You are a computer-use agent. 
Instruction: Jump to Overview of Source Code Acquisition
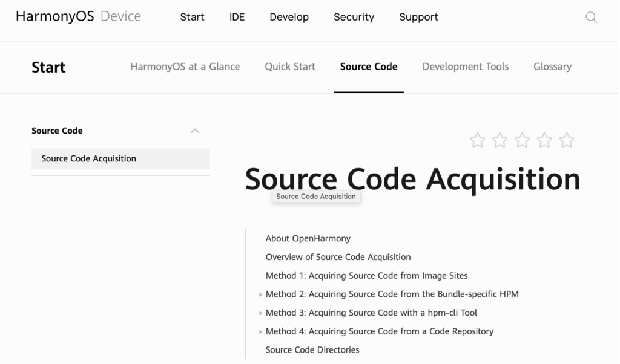338,257
